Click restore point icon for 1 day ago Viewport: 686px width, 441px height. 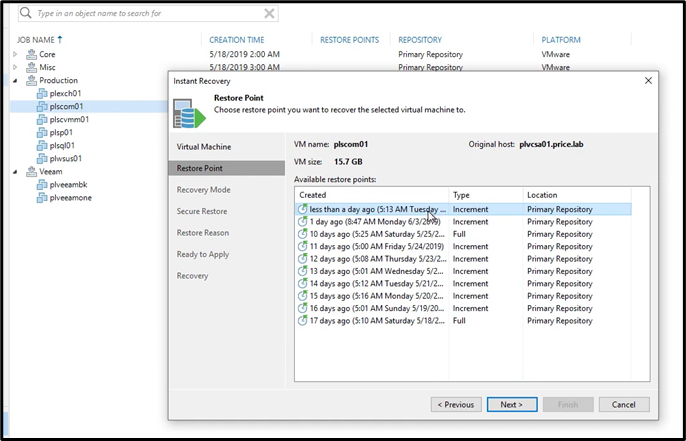click(x=302, y=222)
